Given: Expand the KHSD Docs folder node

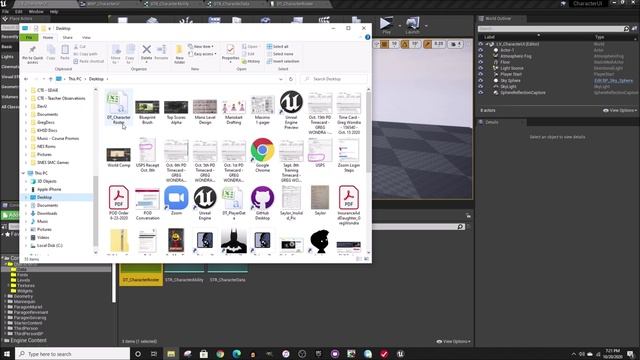Looking at the screenshot, I should [x=26, y=130].
